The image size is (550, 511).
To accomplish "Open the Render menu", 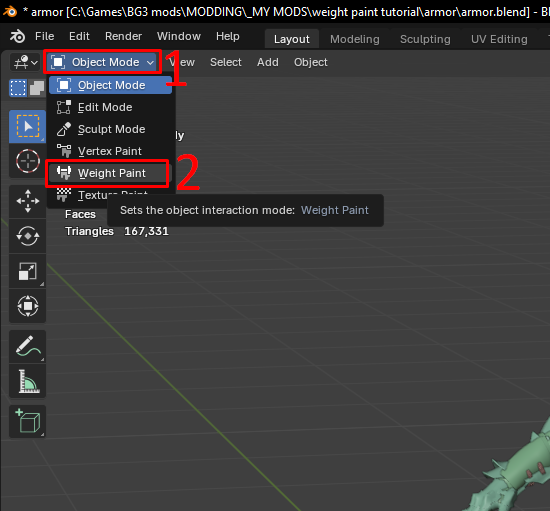I will click(123, 36).
